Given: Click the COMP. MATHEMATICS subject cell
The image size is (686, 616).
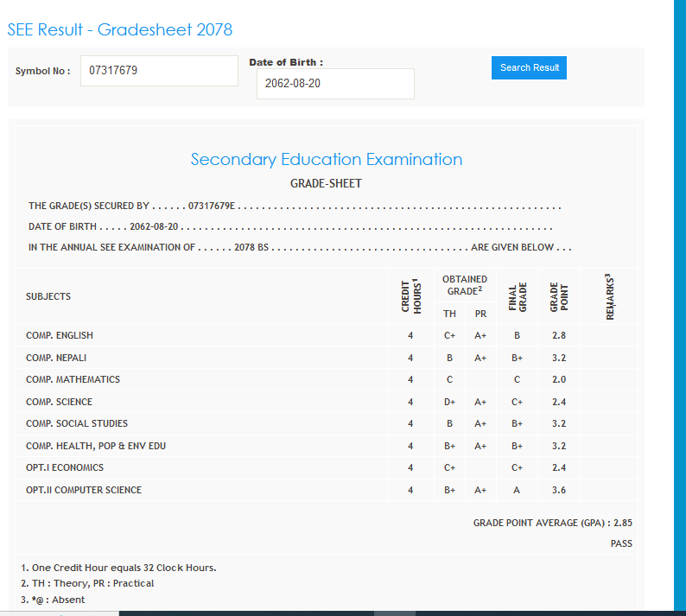Looking at the screenshot, I should 73,379.
